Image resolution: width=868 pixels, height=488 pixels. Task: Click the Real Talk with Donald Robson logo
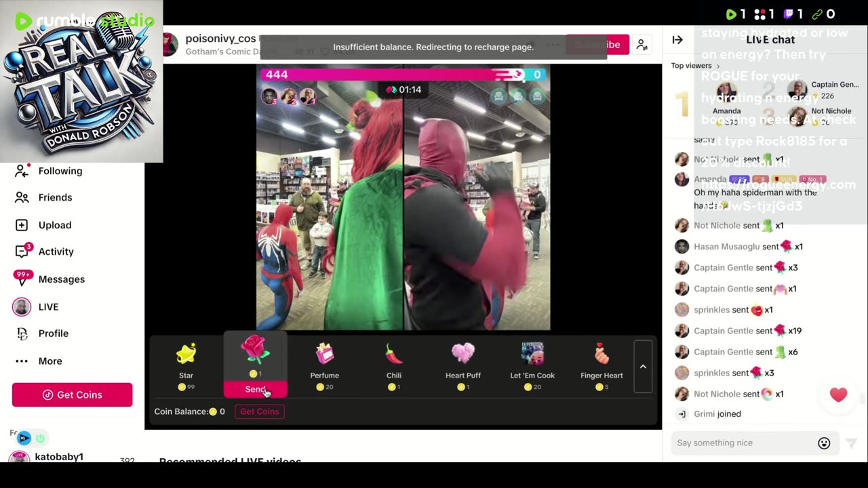point(81,81)
